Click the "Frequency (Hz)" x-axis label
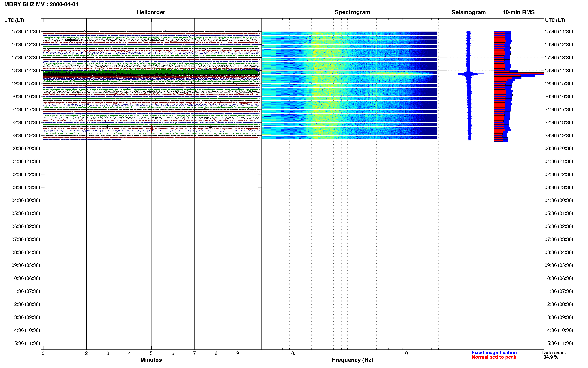This screenshot has width=588, height=368. pyautogui.click(x=352, y=360)
